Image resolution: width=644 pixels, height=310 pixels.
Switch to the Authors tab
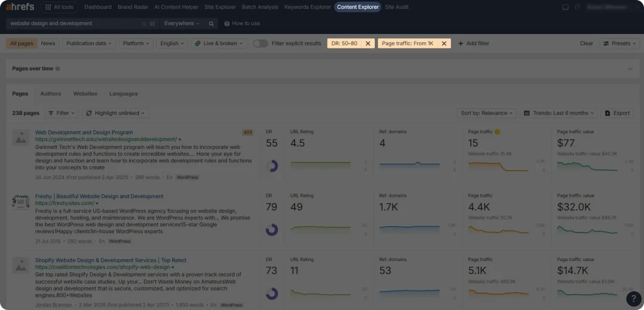(50, 94)
